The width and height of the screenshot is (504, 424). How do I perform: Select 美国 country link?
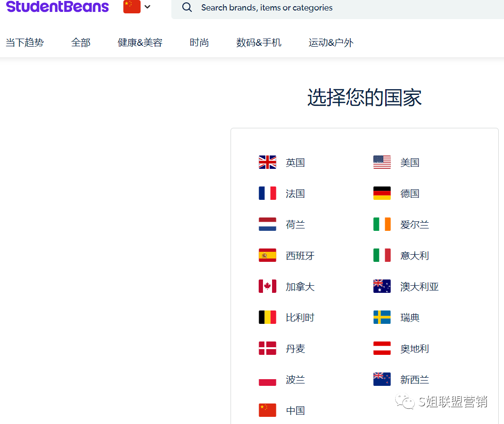[410, 163]
